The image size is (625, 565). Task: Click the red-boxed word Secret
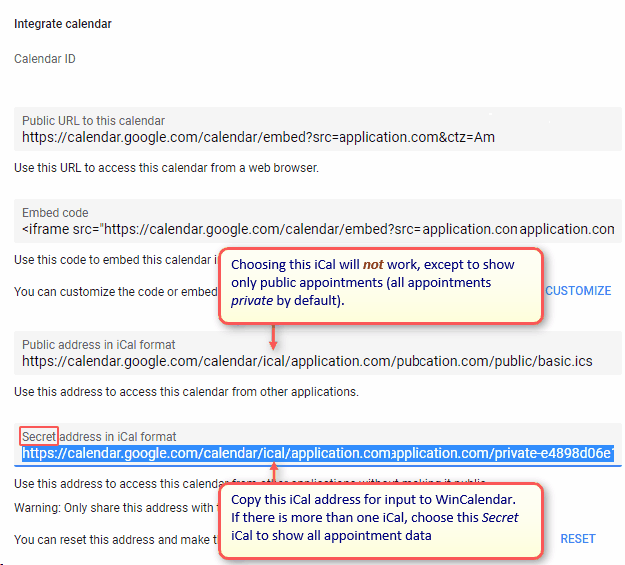point(40,436)
